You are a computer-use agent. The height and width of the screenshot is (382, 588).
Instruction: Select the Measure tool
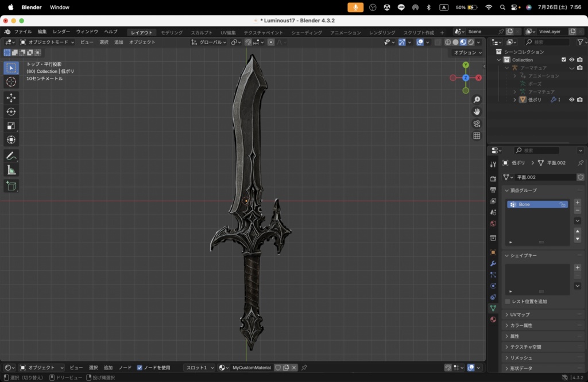[11, 170]
